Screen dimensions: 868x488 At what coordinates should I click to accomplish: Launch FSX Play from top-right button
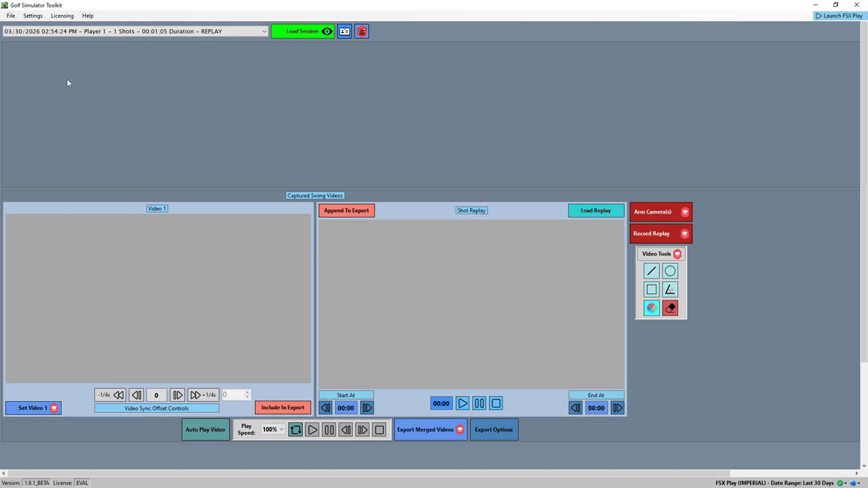coord(840,16)
